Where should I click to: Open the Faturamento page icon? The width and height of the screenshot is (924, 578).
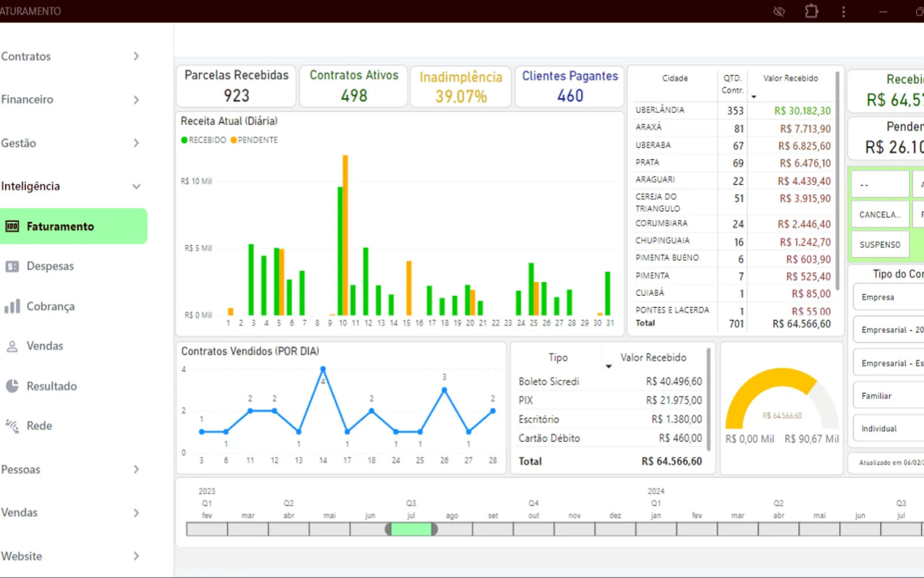coord(12,226)
